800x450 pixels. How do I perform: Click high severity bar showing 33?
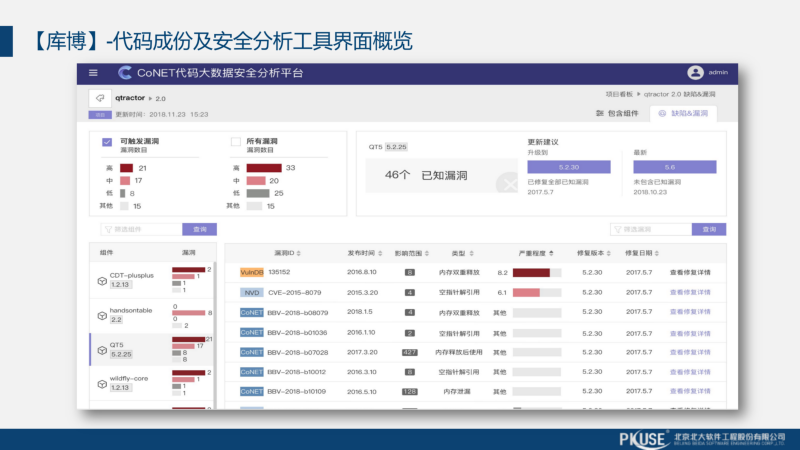pos(264,168)
